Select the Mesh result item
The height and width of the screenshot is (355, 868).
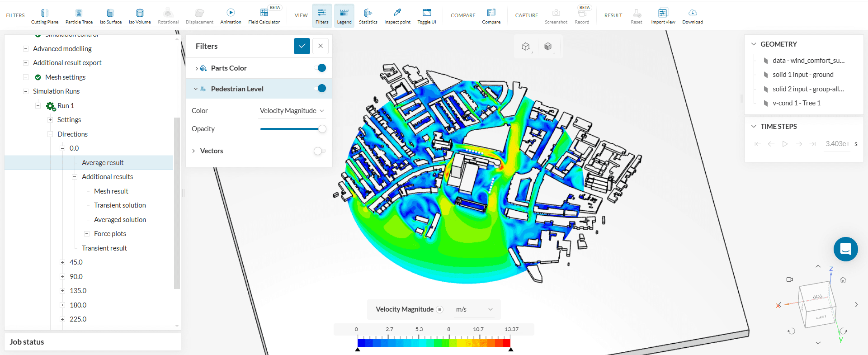coord(111,191)
